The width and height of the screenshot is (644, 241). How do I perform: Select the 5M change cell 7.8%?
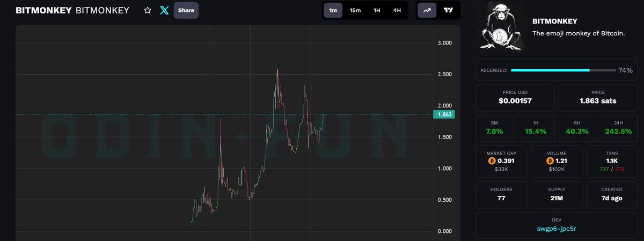(494, 127)
